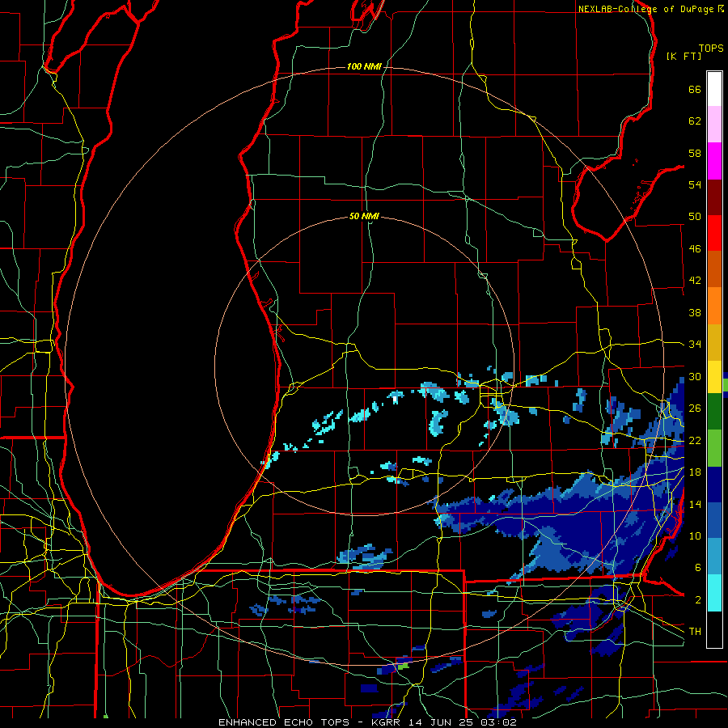The width and height of the screenshot is (728, 728).
Task: Select the "22" legend value
Action: point(695,440)
